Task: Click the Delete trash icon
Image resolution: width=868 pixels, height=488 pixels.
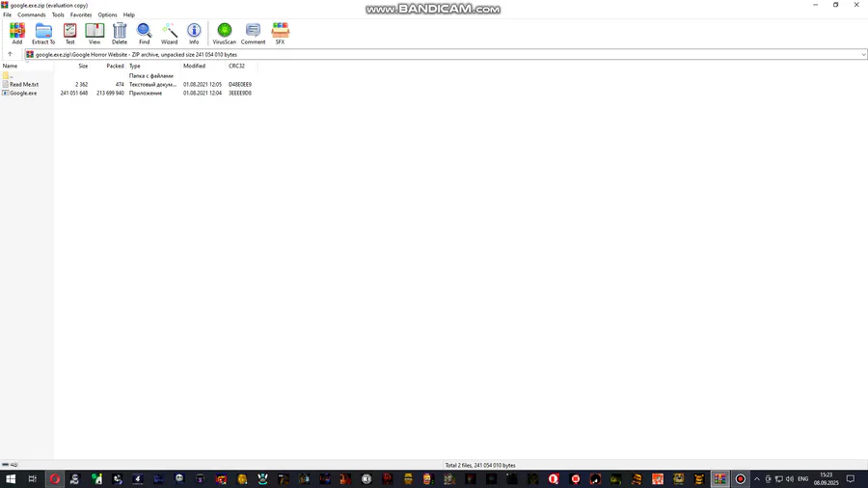Action: 120,33
